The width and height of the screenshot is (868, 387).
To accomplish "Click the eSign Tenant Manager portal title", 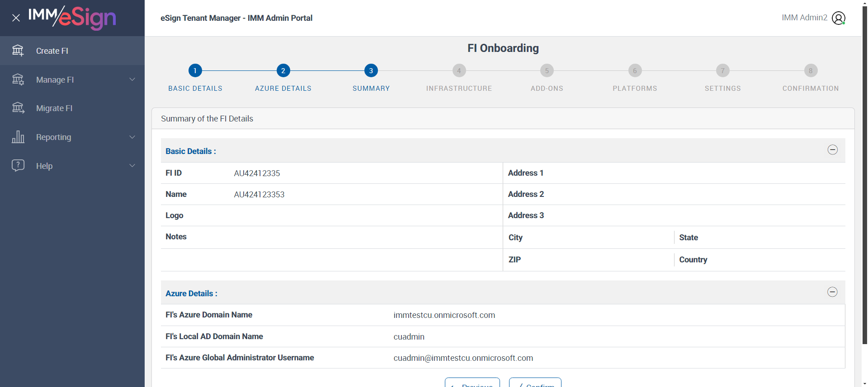I will (236, 18).
